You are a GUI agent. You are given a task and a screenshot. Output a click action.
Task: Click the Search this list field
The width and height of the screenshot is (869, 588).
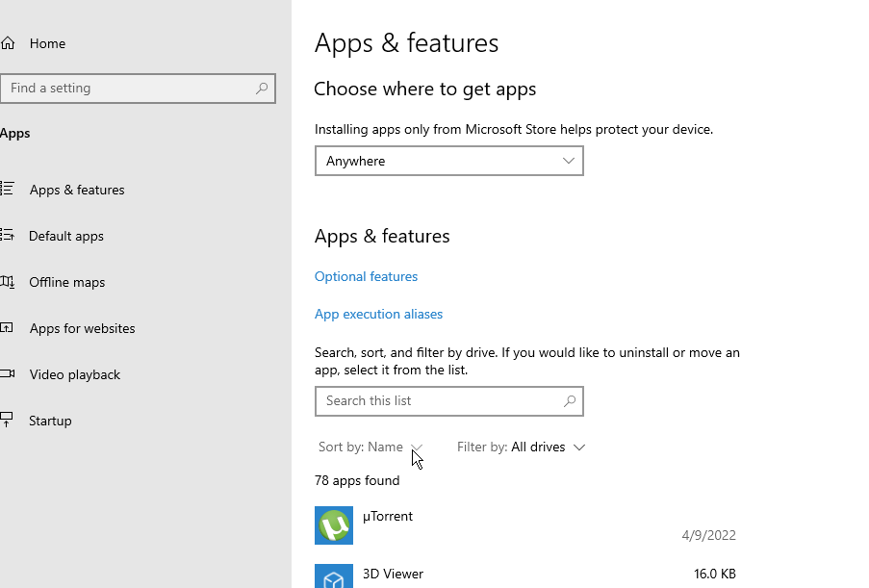coord(438,401)
